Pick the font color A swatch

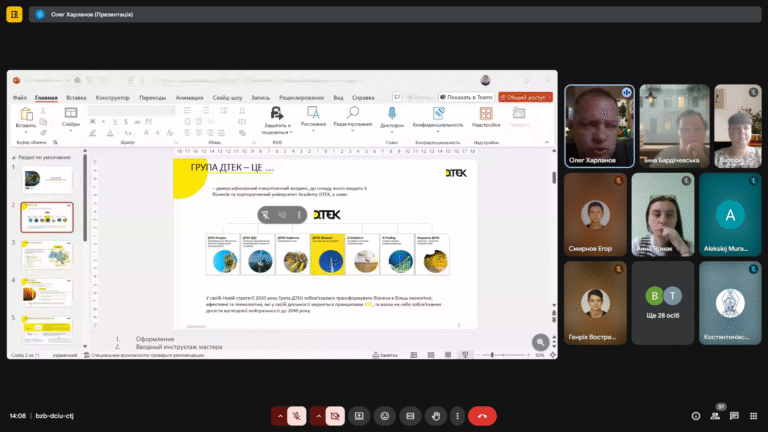pos(110,133)
